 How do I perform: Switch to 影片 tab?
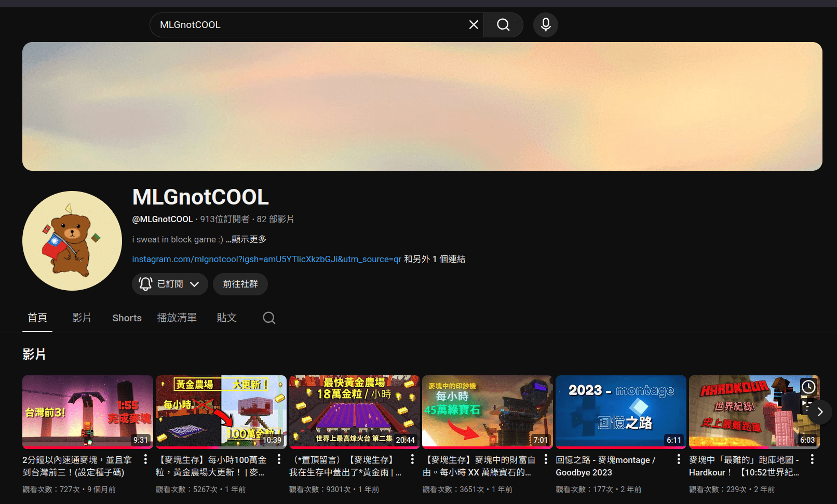tap(82, 318)
